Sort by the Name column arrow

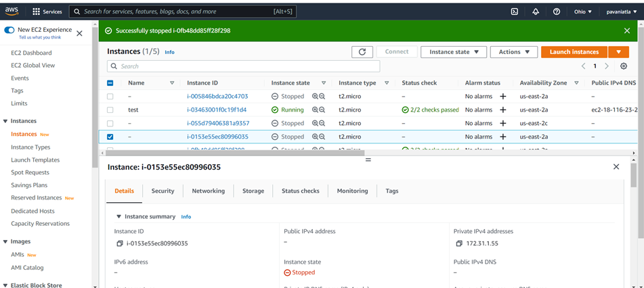[172, 83]
